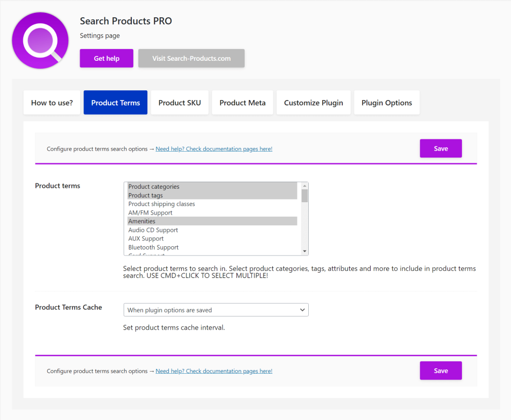Open the Product SKU tab
This screenshot has width=511, height=420.
pos(180,103)
